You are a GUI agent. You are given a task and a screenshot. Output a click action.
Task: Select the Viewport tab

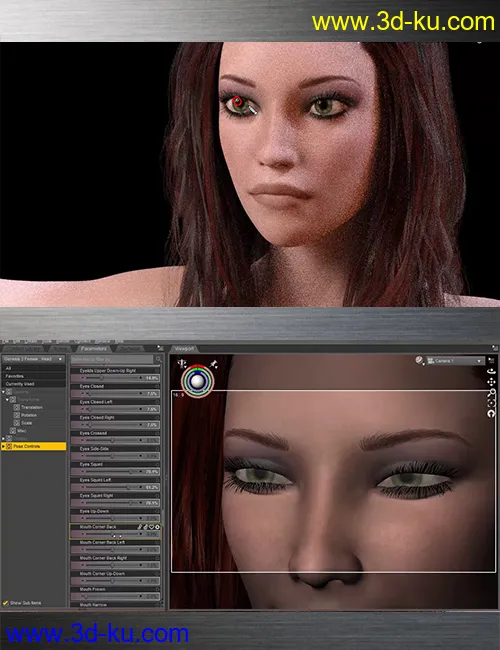184,349
